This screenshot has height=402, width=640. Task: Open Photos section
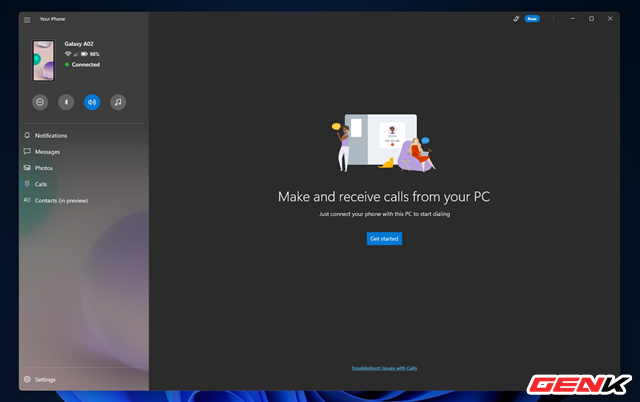point(84,168)
